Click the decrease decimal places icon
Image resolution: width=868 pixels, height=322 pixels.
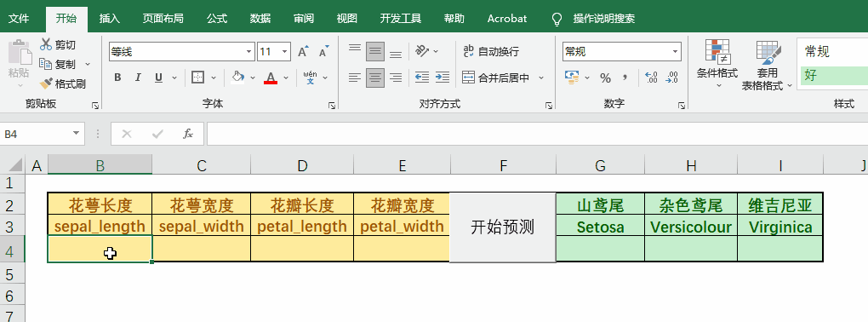[671, 78]
